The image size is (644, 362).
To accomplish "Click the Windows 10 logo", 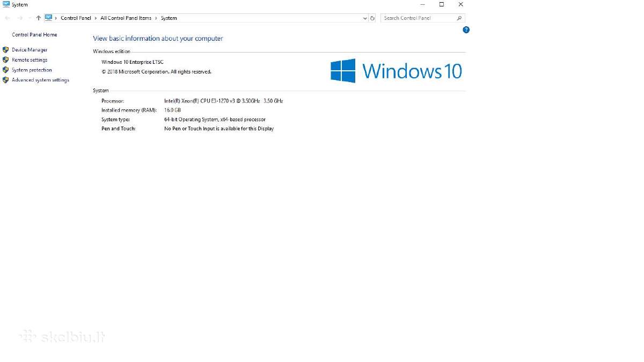I will pyautogui.click(x=396, y=71).
